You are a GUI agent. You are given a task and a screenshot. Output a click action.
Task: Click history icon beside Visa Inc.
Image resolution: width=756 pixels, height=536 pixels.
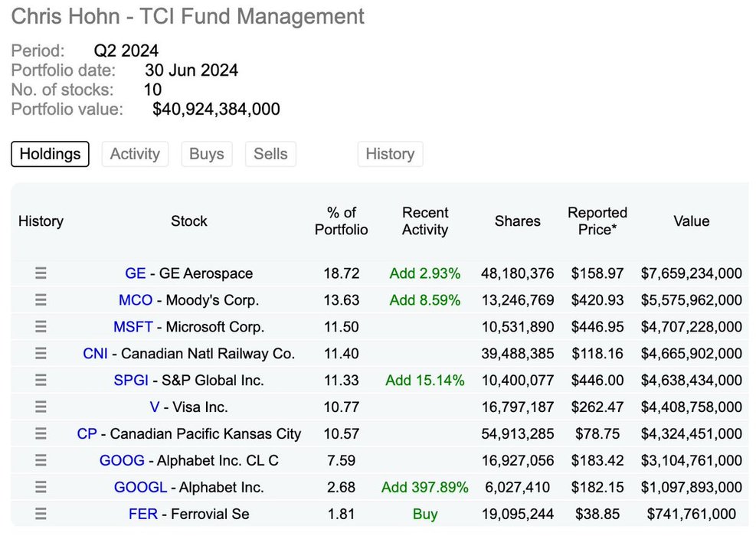pyautogui.click(x=41, y=407)
